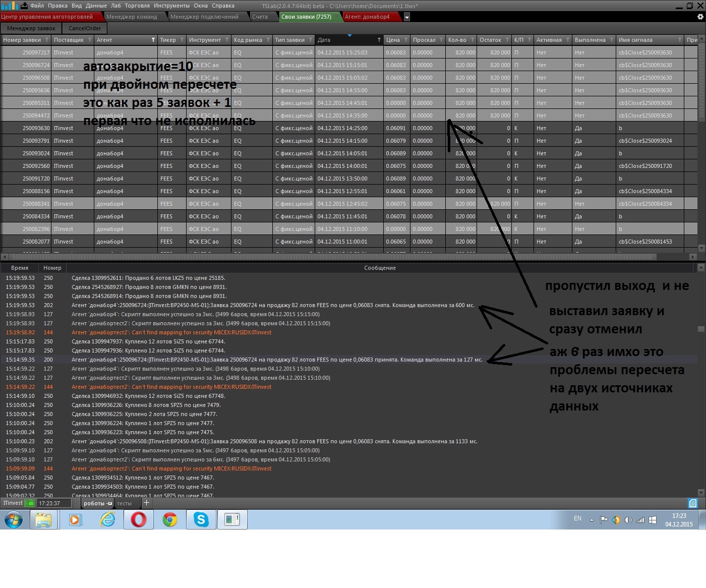Open the Файл menu

click(x=37, y=6)
